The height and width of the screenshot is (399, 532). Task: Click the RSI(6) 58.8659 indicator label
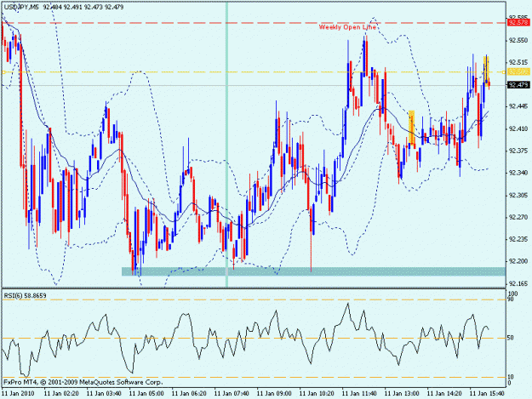25,295
